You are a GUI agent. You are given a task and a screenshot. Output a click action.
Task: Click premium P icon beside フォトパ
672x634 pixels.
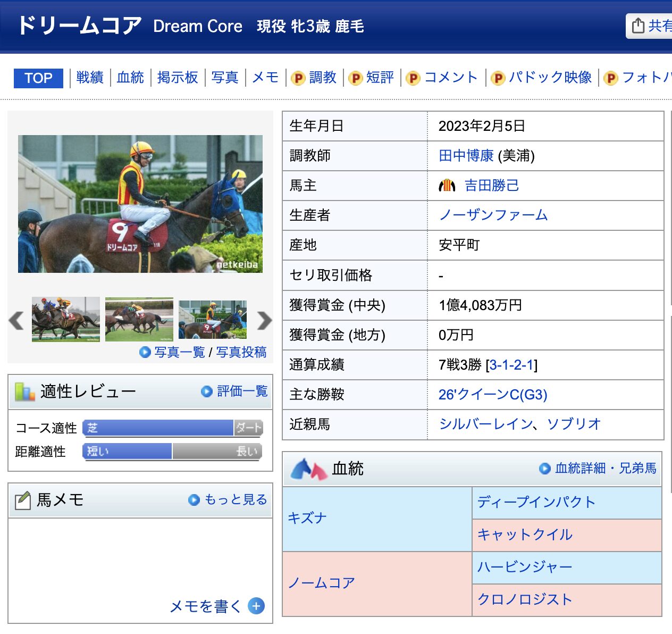coord(611,78)
